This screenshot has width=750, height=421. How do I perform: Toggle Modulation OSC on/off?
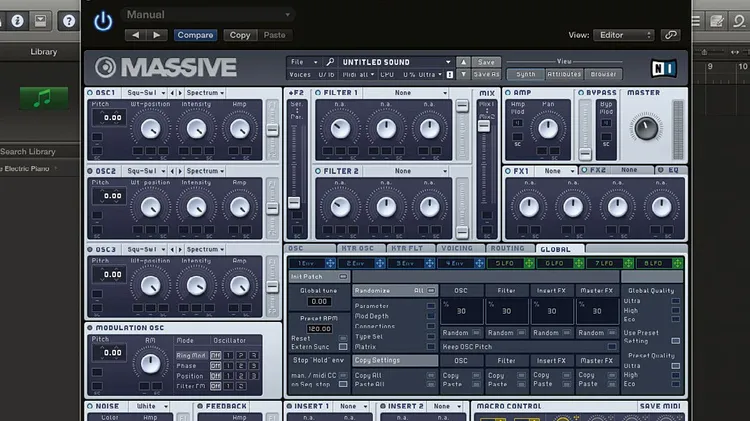90,328
